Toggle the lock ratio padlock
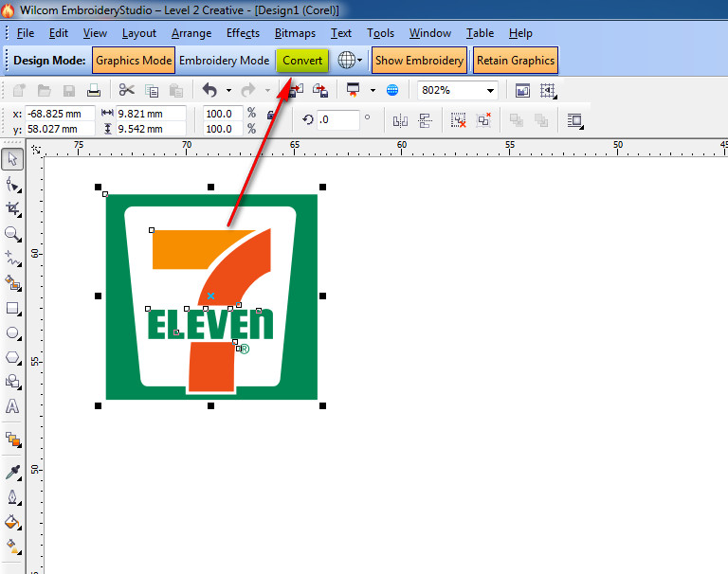The image size is (728, 574). pos(271,115)
